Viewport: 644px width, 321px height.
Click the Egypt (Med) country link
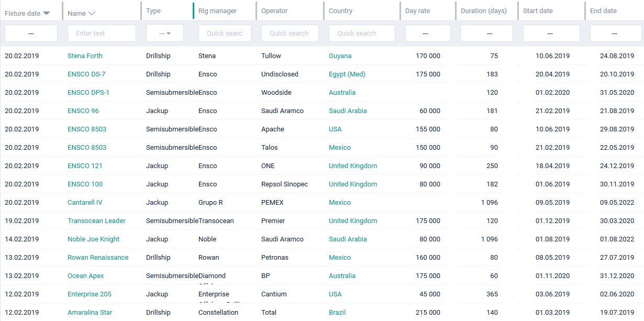coord(347,74)
